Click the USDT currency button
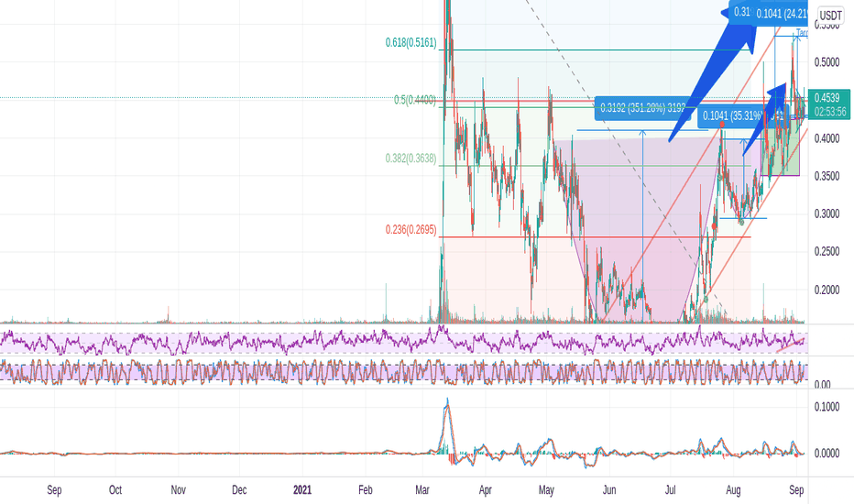 (x=830, y=16)
